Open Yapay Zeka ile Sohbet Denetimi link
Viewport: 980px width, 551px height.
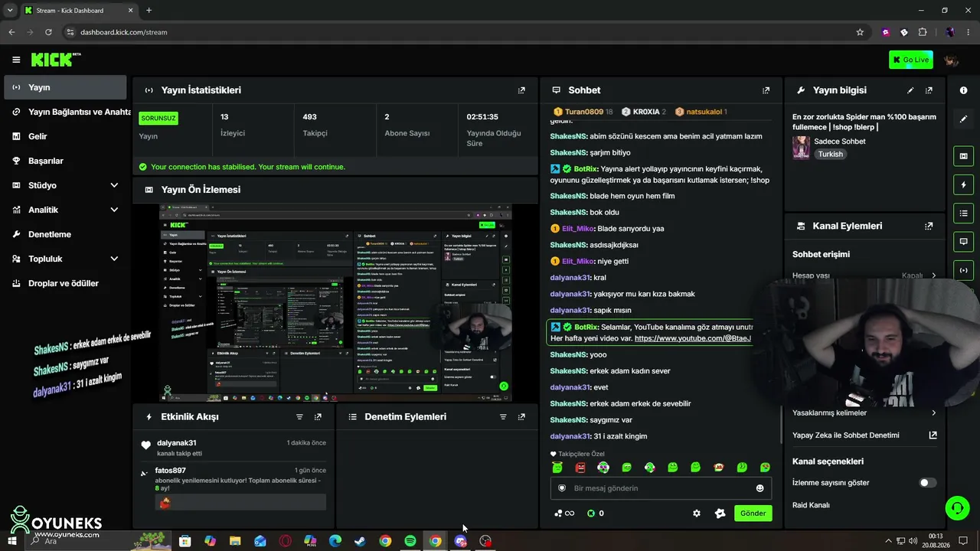pyautogui.click(x=864, y=435)
